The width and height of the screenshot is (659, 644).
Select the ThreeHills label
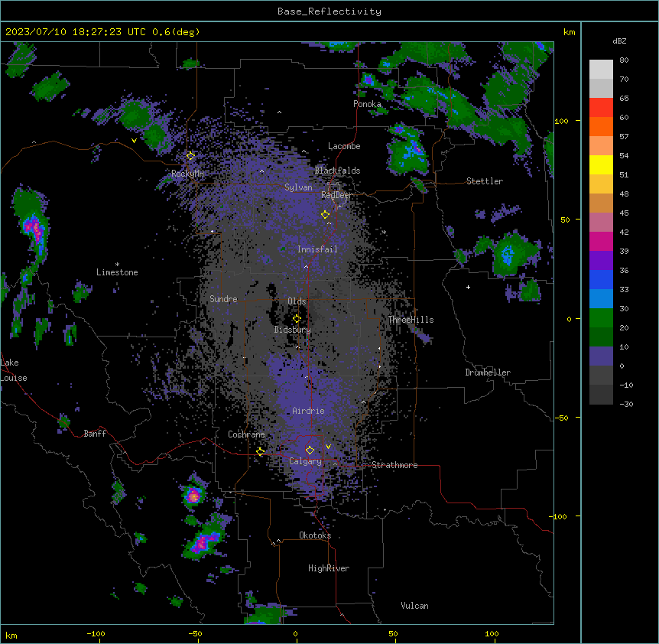coord(411,320)
